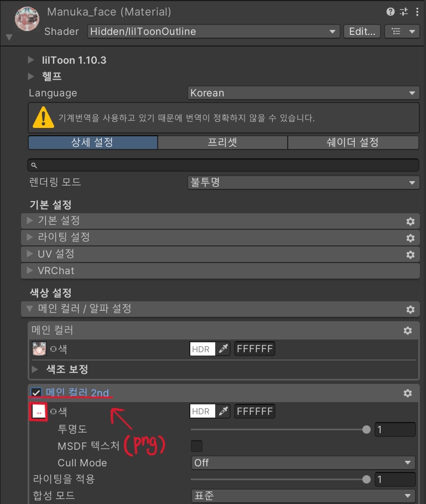Switch to the 쉐이더 설정 tab
Screen dimensions: 426x504
point(353,142)
